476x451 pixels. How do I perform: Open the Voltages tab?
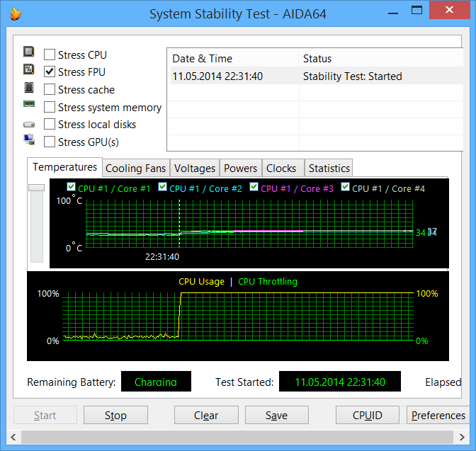click(195, 168)
